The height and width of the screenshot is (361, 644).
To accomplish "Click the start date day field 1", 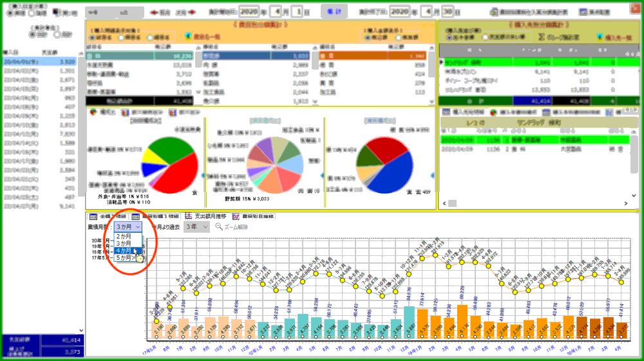I will [298, 12].
